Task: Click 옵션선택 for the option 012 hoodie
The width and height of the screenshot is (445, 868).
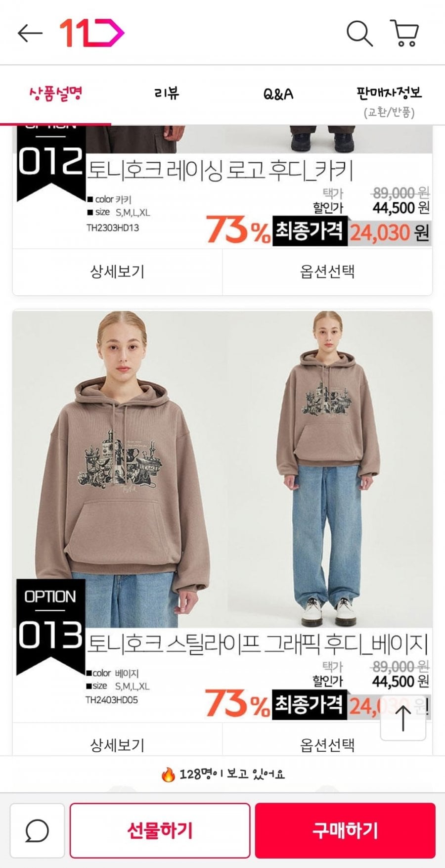Action: [327, 272]
